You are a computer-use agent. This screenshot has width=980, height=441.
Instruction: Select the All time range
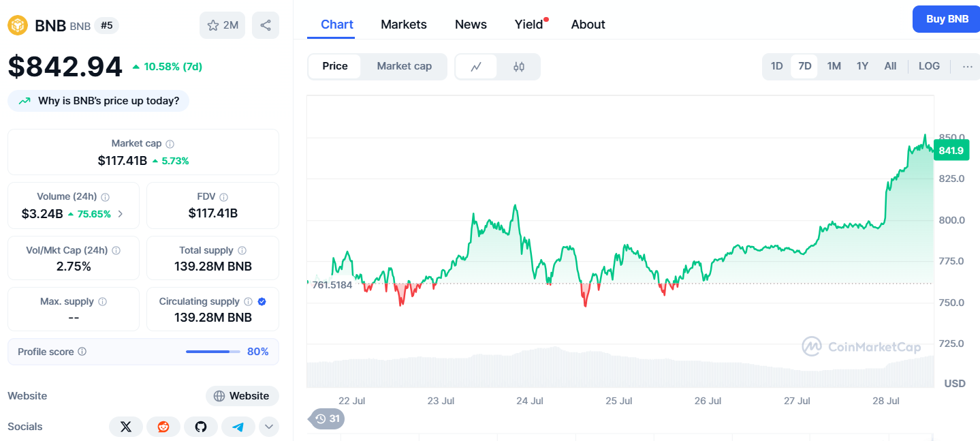tap(890, 66)
